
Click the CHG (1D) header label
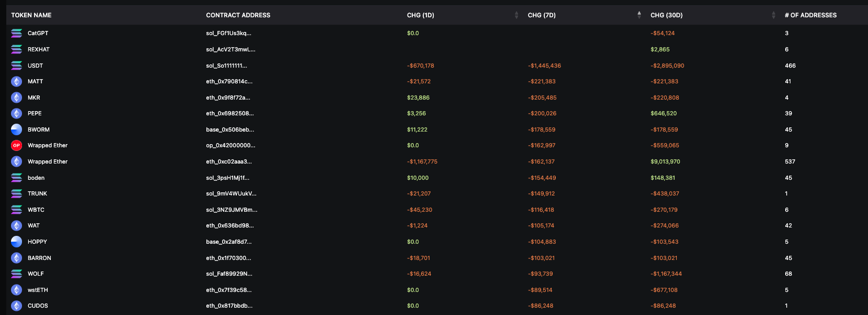421,15
